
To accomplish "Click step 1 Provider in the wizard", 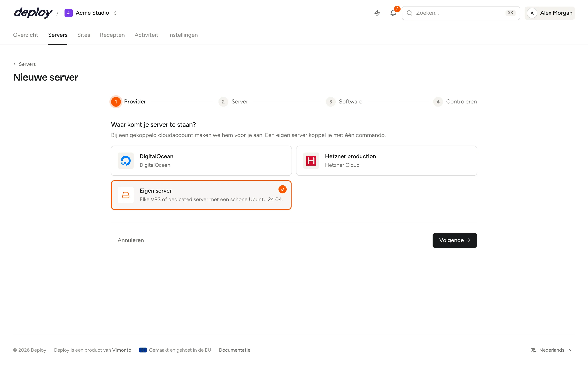I will coord(128,101).
